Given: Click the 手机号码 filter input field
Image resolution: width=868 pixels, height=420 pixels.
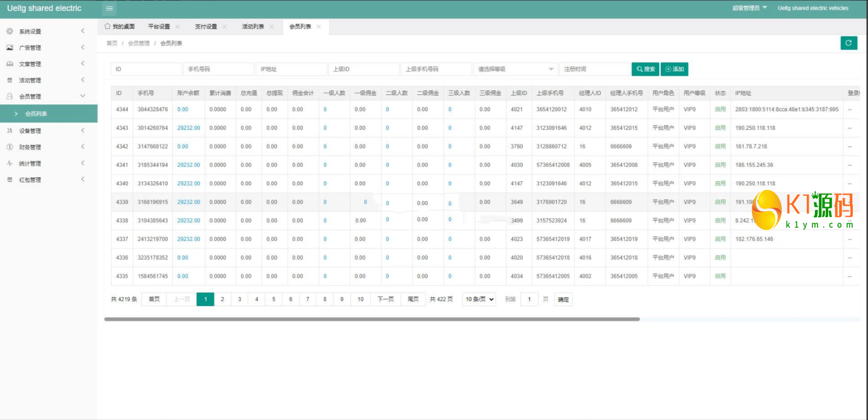Looking at the screenshot, I should tap(218, 69).
